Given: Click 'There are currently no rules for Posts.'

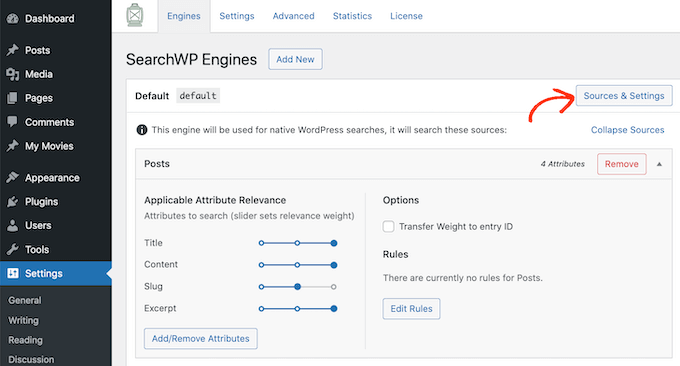Looking at the screenshot, I should pos(463,278).
